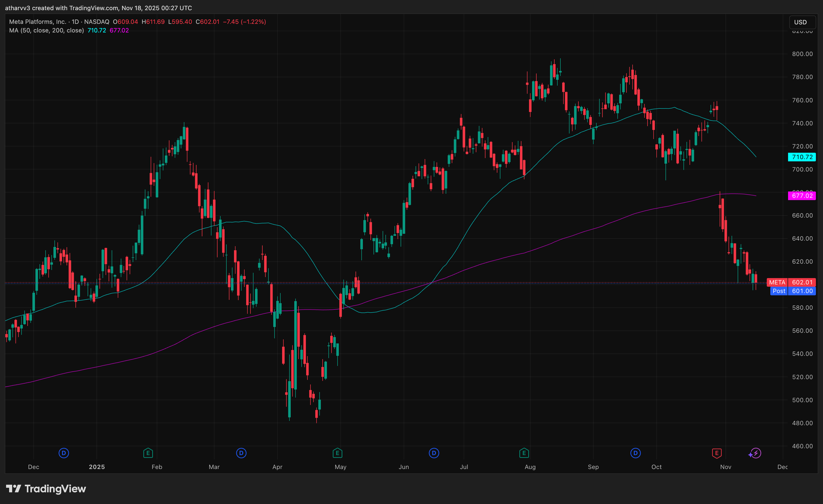Click the magenta 677.02 tag on the price axis
The height and width of the screenshot is (504, 823).
802,196
